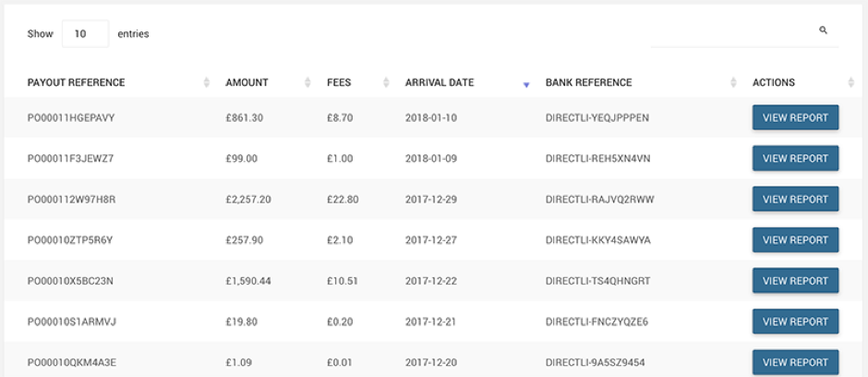Sort by Fees column arrows
The width and height of the screenshot is (868, 377).
tap(386, 82)
